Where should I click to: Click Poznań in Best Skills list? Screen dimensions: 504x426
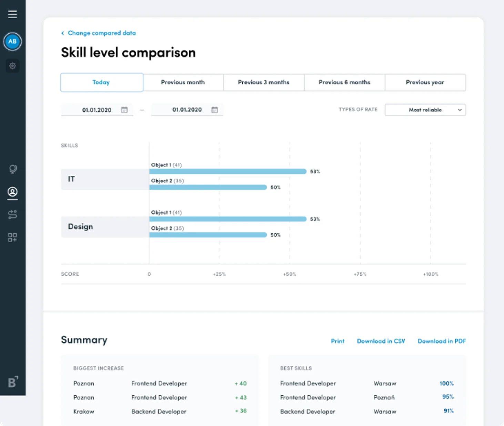[x=384, y=397]
